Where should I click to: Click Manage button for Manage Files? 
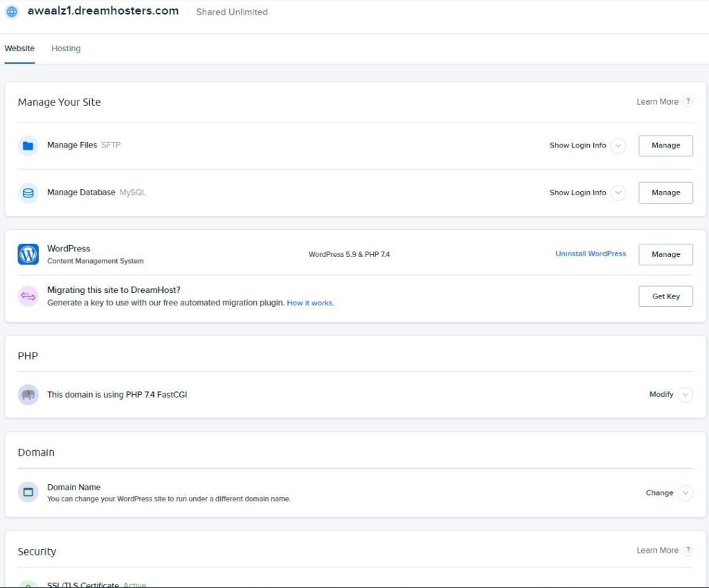(665, 145)
